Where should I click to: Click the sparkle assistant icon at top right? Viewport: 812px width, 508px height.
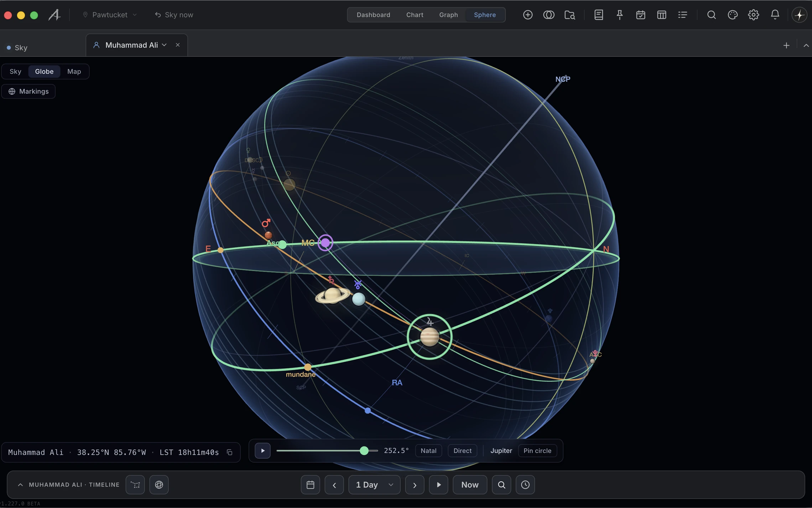[x=800, y=15]
